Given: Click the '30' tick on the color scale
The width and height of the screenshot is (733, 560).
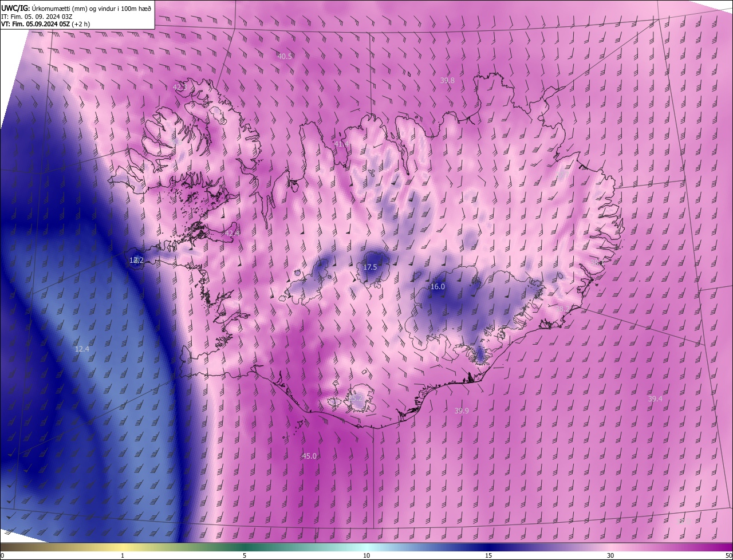Looking at the screenshot, I should (610, 555).
